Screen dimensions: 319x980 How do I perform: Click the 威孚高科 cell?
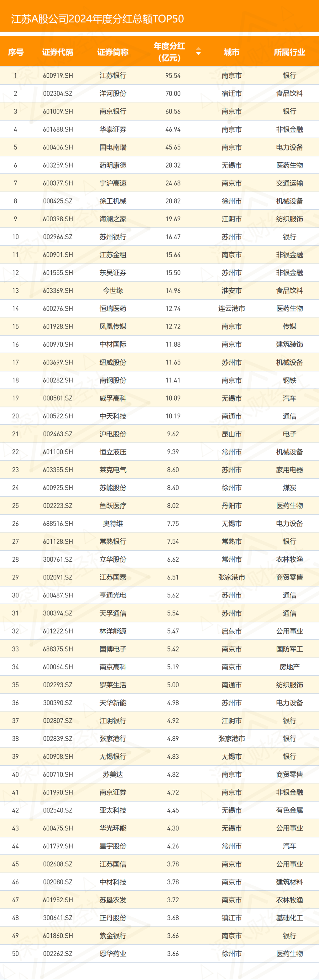click(x=113, y=398)
